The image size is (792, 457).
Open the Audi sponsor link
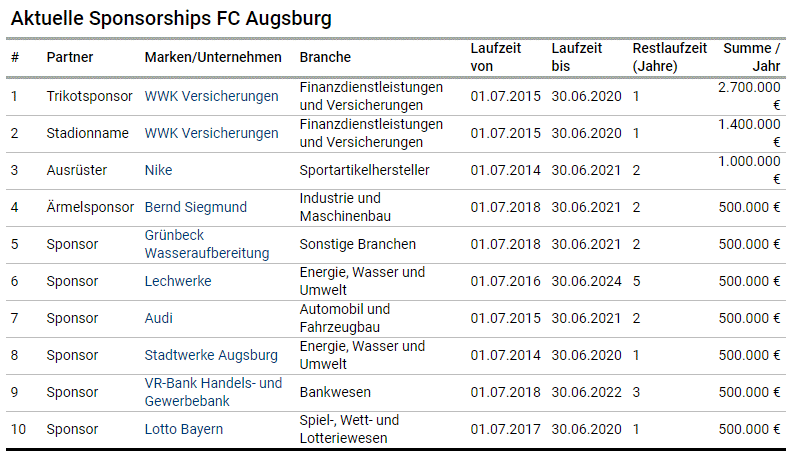159,318
